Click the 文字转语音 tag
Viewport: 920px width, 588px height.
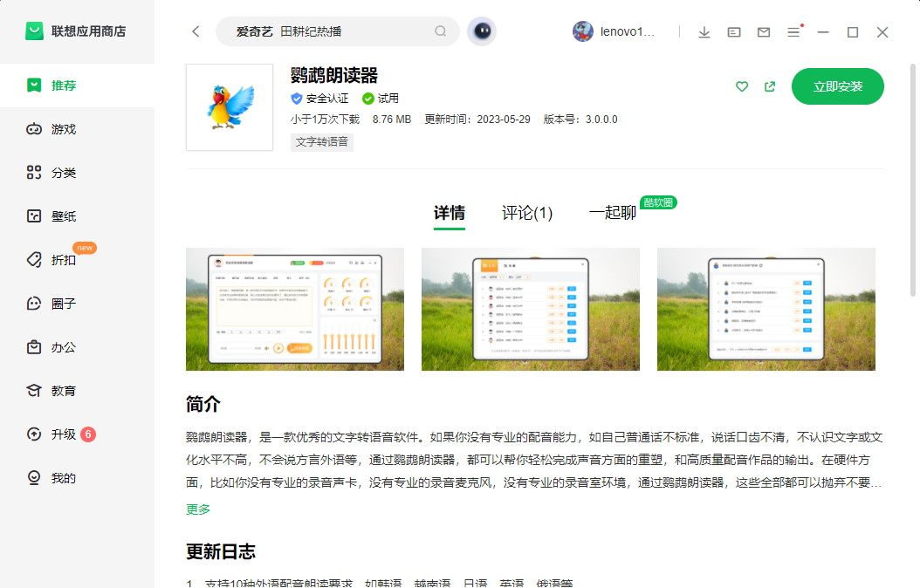pos(322,142)
